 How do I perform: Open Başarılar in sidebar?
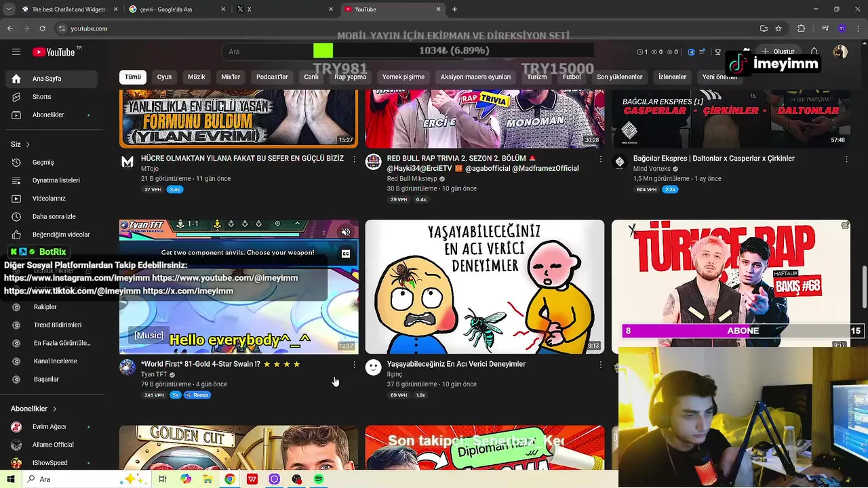(52, 380)
